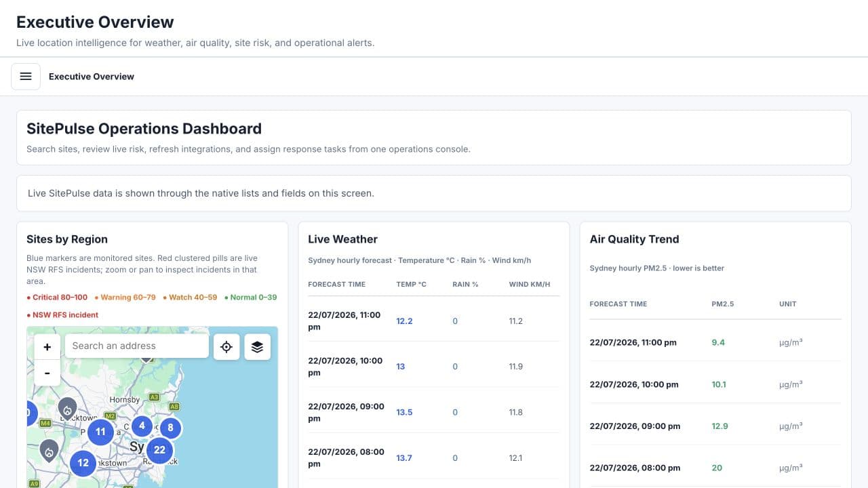Viewport: 868px width, 488px height.
Task: Click the NSW RFS incident legend entry
Action: 62,314
